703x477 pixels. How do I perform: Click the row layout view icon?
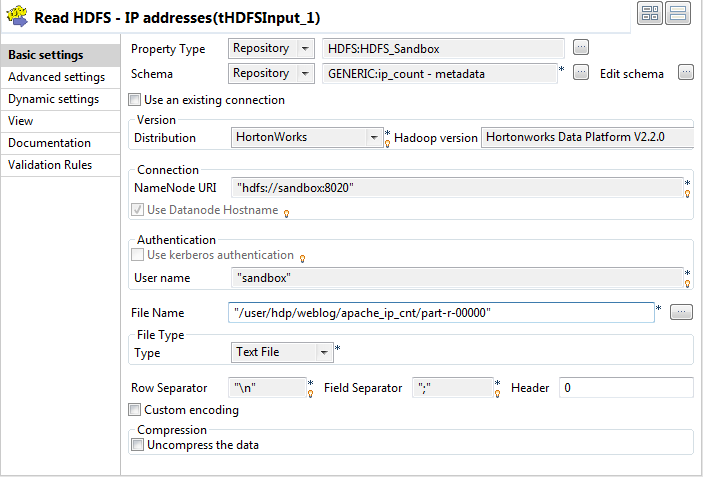pyautogui.click(x=677, y=14)
